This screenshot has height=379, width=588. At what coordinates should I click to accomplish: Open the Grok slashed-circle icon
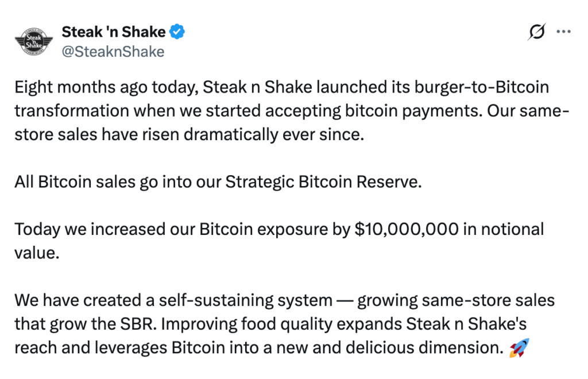coord(536,33)
